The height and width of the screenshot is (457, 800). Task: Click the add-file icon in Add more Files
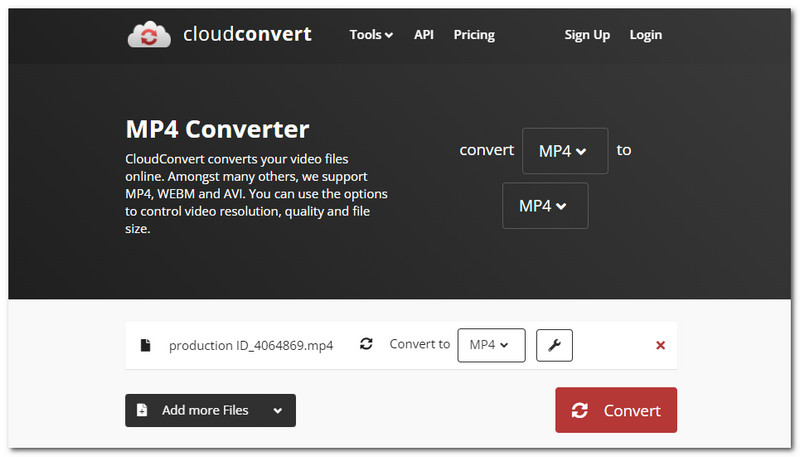point(142,410)
